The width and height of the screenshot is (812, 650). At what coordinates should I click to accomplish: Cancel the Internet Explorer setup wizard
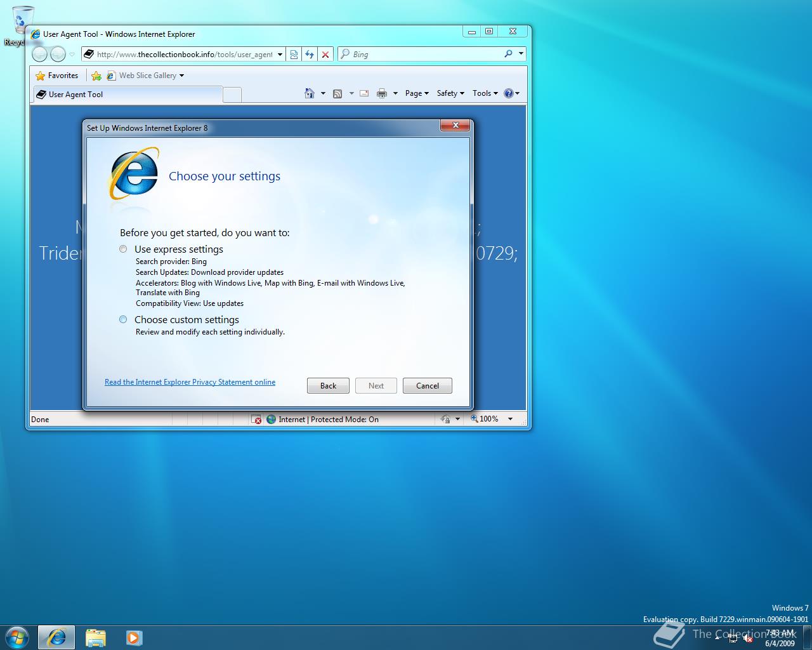(427, 385)
